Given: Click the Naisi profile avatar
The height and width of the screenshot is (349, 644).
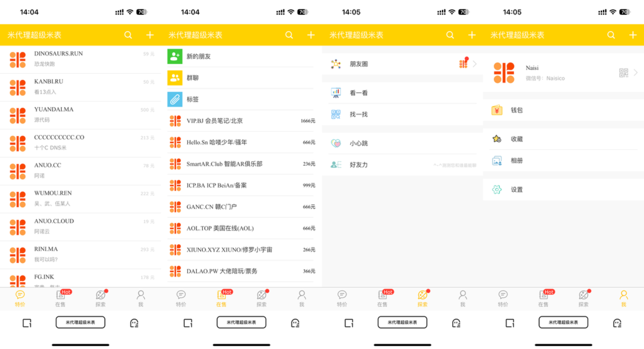Looking at the screenshot, I should tap(504, 73).
